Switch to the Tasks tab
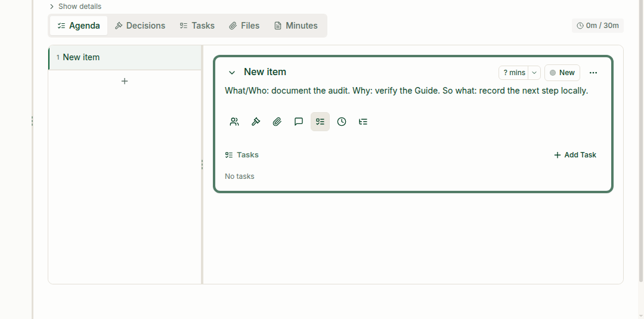The height and width of the screenshot is (319, 644). point(197,26)
